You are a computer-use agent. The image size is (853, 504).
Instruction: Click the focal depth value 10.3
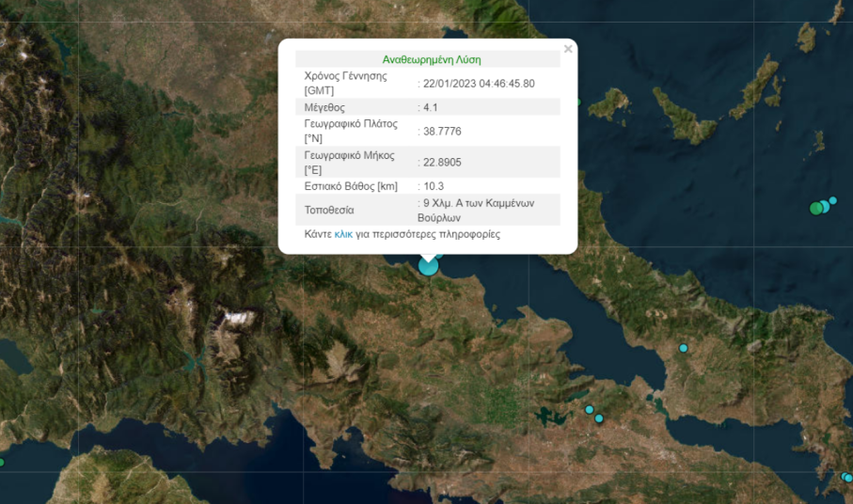[434, 186]
